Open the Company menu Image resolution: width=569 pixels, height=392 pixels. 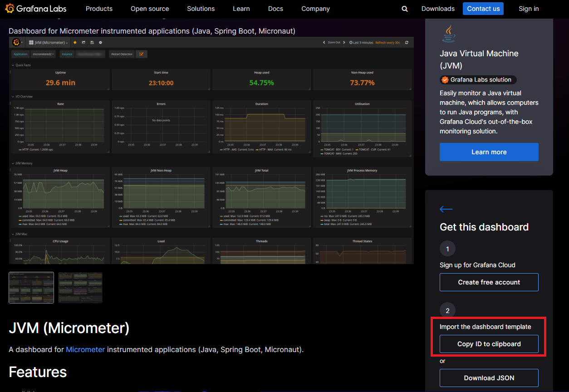point(315,9)
